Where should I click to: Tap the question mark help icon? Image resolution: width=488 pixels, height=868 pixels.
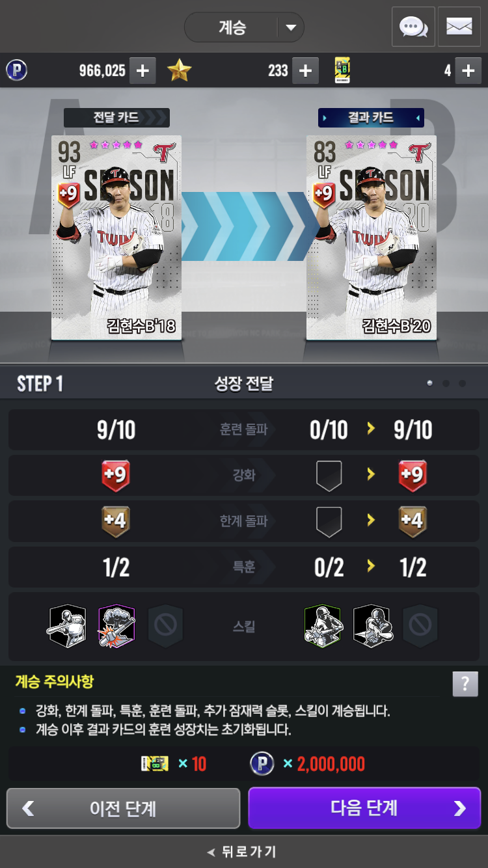coord(465,685)
